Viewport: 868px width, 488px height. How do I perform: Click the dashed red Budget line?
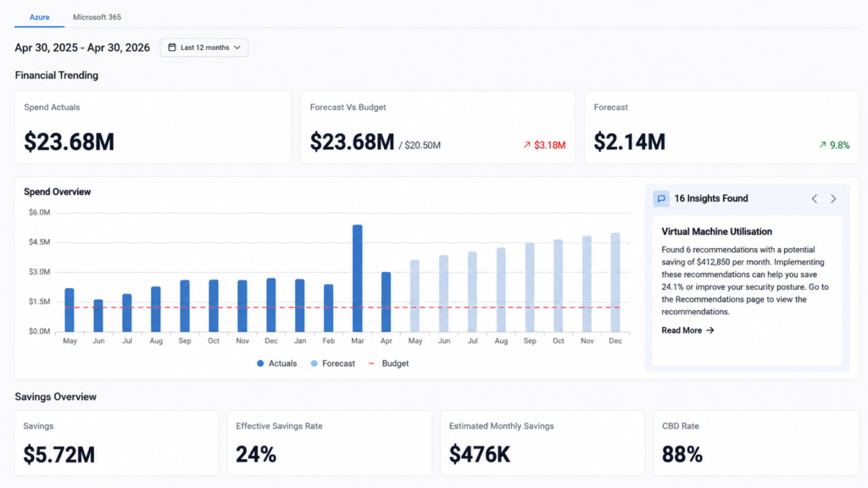pos(342,308)
